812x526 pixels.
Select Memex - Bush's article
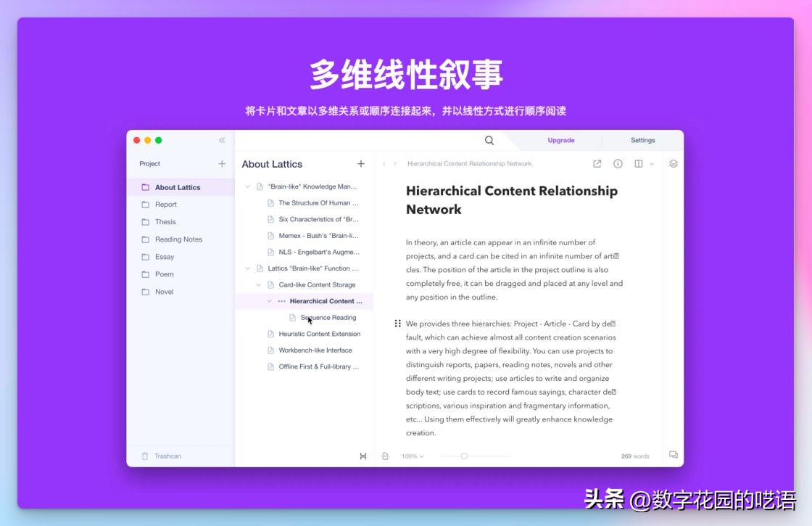point(304,236)
